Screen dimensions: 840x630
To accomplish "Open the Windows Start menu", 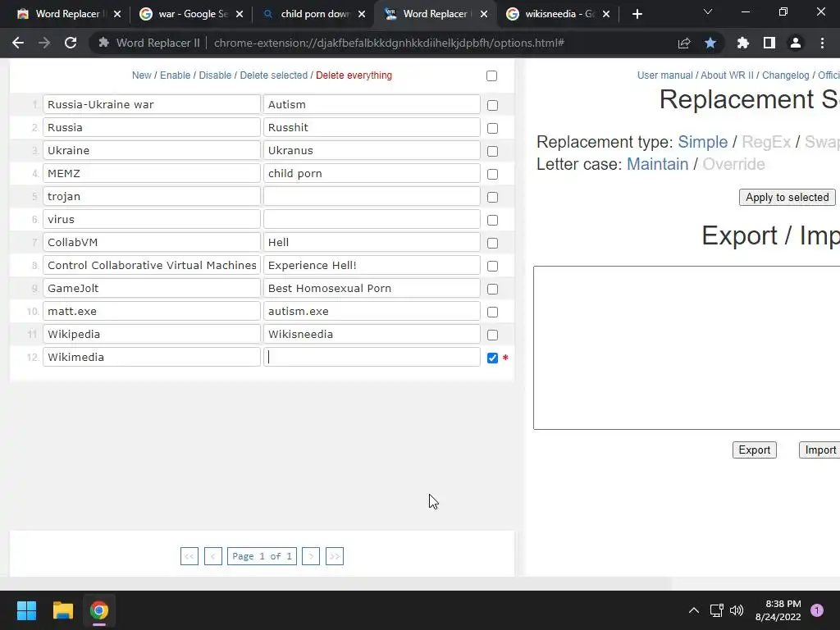I will click(26, 610).
